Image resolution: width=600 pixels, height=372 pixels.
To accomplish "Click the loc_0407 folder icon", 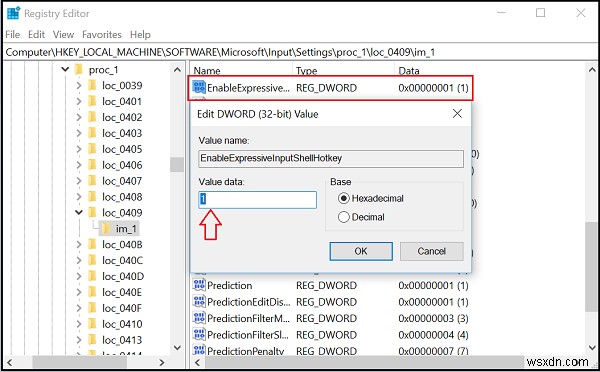I will click(93, 181).
